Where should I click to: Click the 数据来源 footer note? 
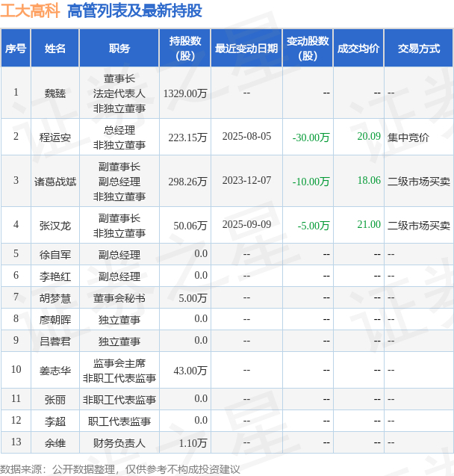tap(120, 469)
